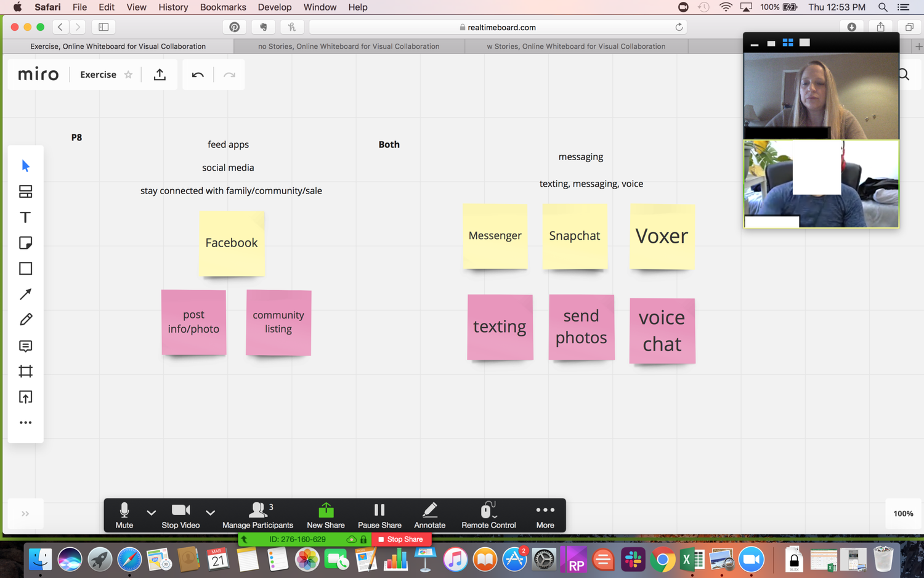Switch to the 'no Stories' Safari tab

348,46
